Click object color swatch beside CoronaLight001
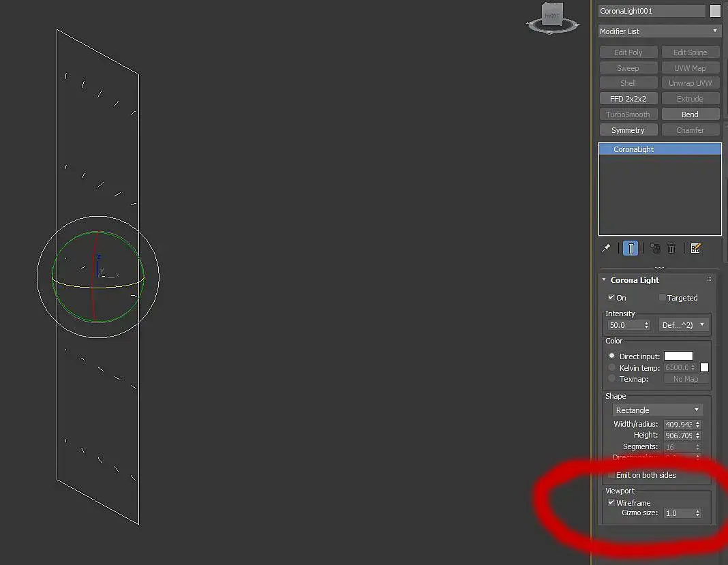728x565 pixels. (715, 11)
